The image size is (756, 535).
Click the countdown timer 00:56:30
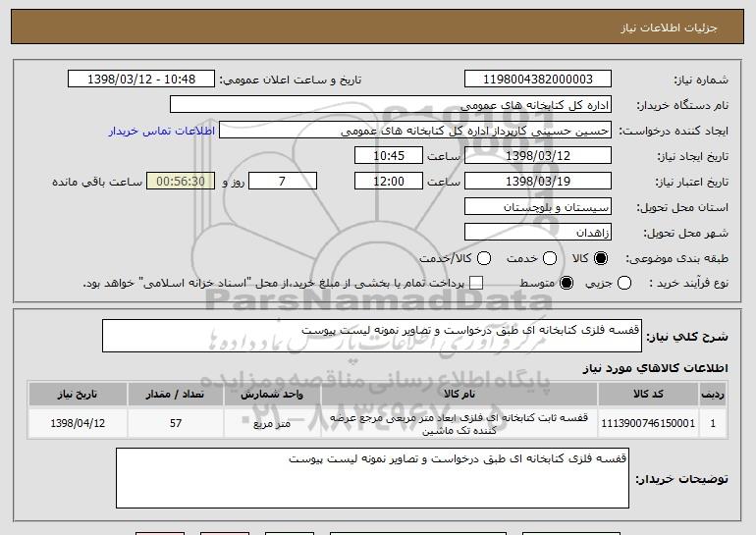[x=181, y=182]
